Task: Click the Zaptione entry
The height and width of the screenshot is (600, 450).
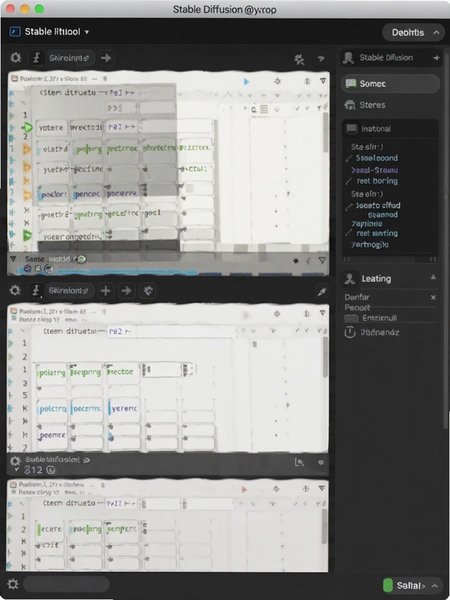Action: click(367, 224)
